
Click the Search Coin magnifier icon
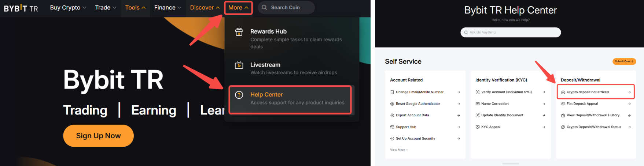pos(264,7)
